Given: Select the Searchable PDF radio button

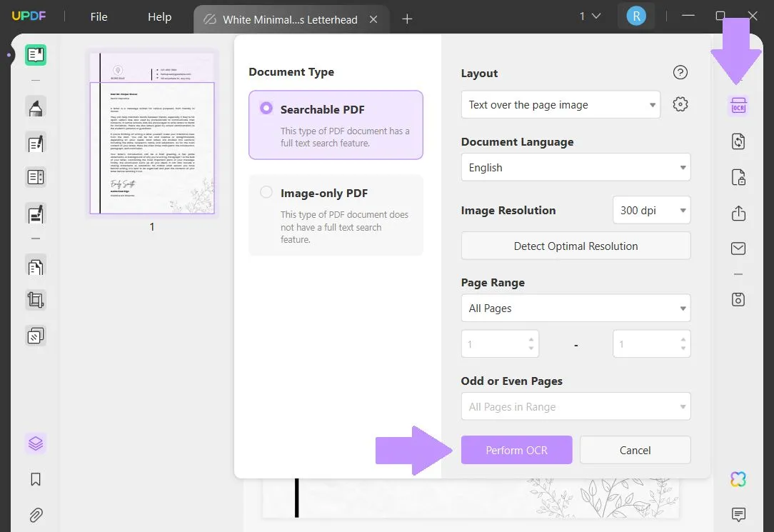Looking at the screenshot, I should tap(266, 108).
